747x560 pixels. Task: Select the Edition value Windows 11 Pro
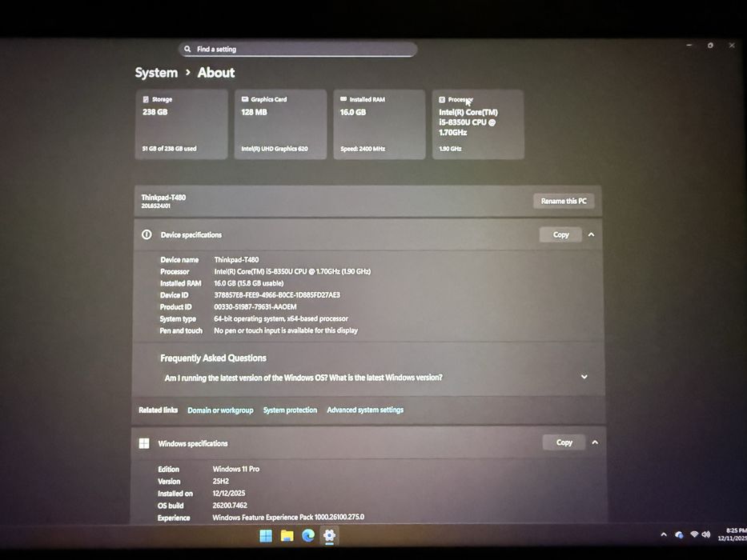[236, 469]
